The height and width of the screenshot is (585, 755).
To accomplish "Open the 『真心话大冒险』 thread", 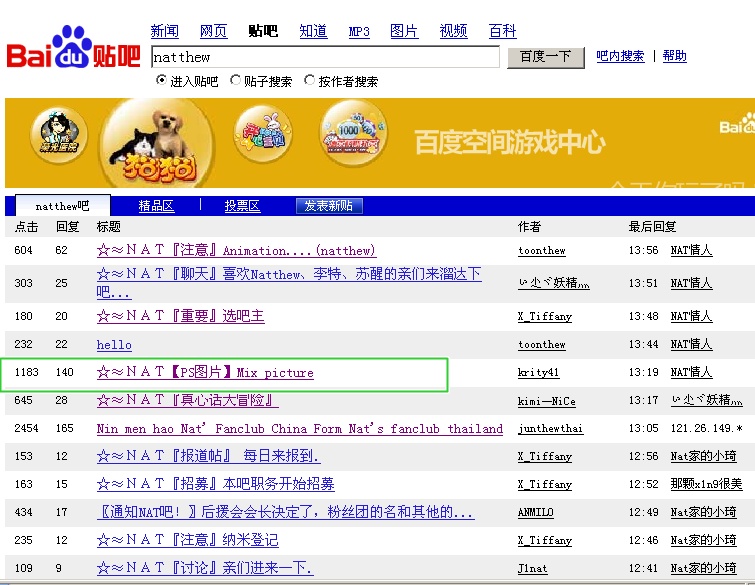I will (187, 400).
